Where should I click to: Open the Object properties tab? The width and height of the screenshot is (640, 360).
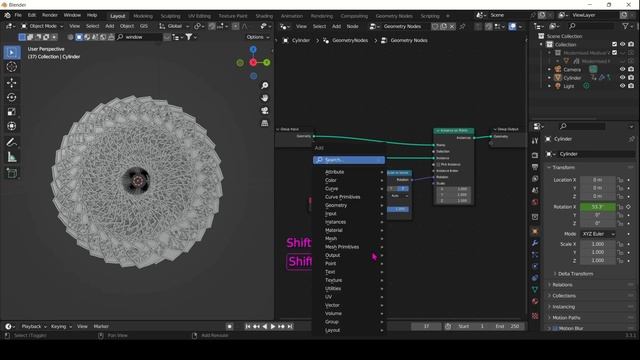[x=535, y=231]
